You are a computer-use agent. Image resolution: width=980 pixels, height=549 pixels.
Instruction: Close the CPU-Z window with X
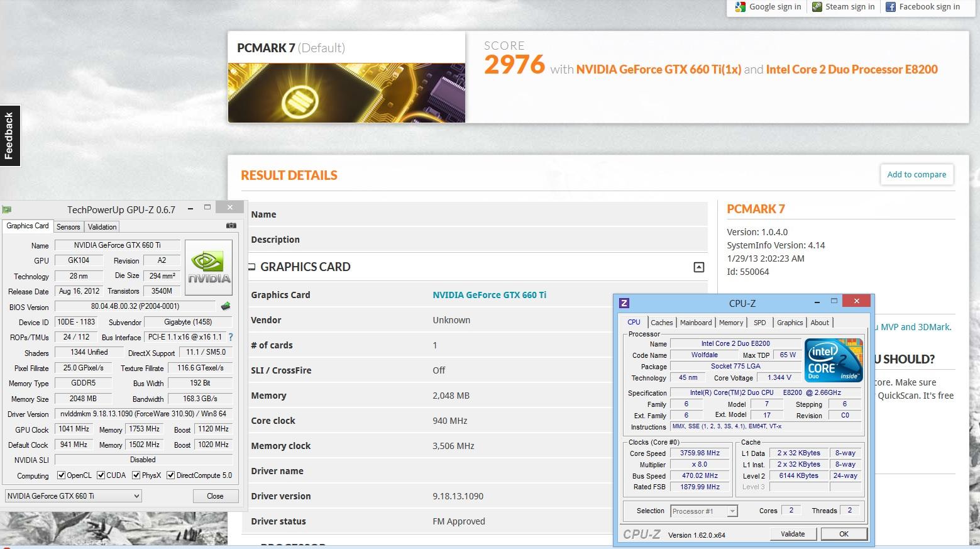tap(857, 301)
